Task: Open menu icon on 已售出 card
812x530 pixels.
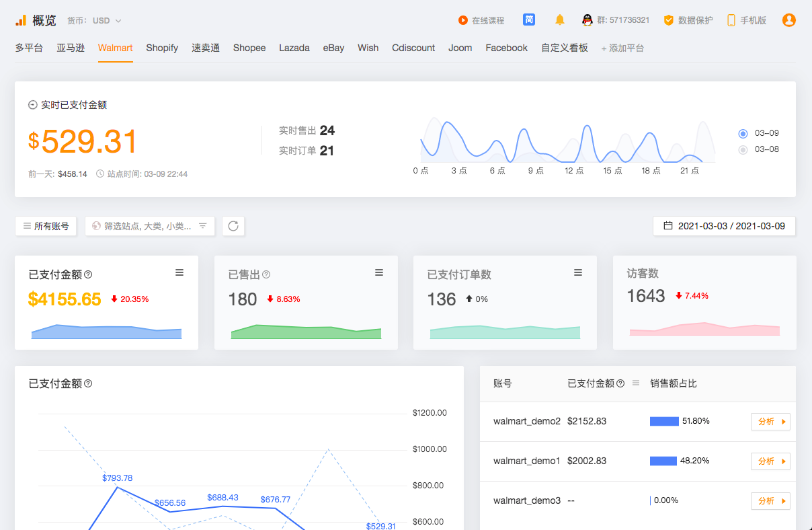Action: (379, 272)
